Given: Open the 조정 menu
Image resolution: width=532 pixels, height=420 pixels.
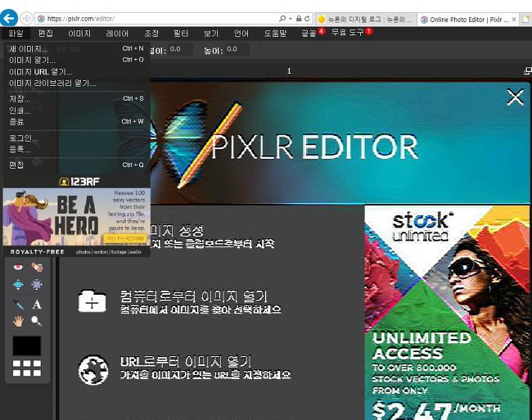Looking at the screenshot, I should [x=151, y=34].
